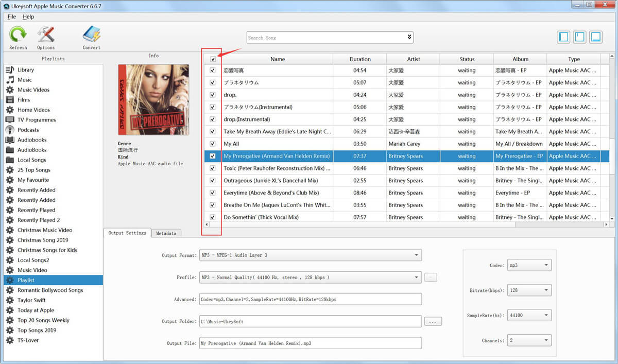
Task: Uncheck the Do Somethin' checkbox
Action: [x=213, y=217]
